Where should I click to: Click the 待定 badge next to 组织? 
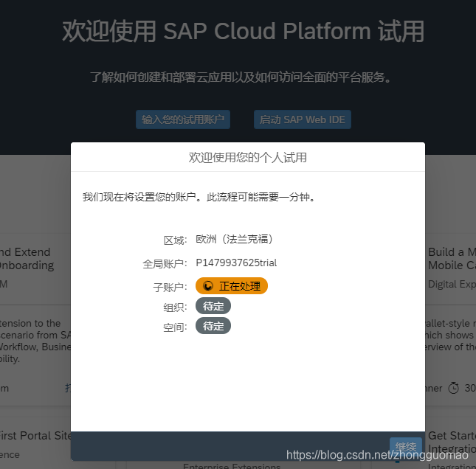pos(213,306)
